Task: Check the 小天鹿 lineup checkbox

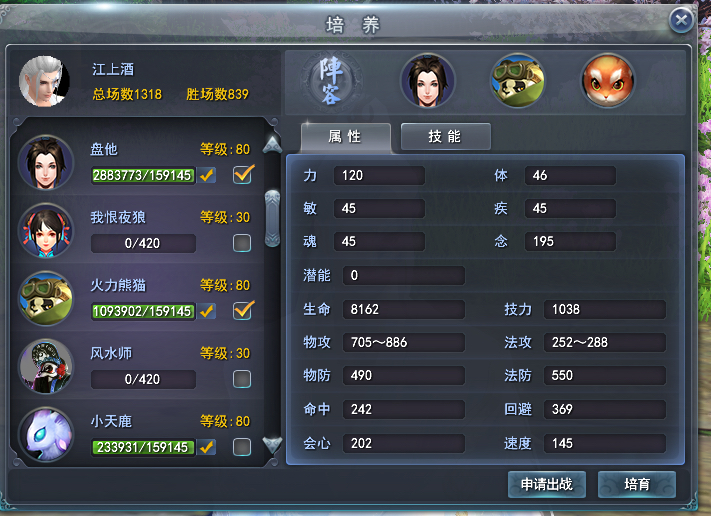Action: tap(242, 447)
